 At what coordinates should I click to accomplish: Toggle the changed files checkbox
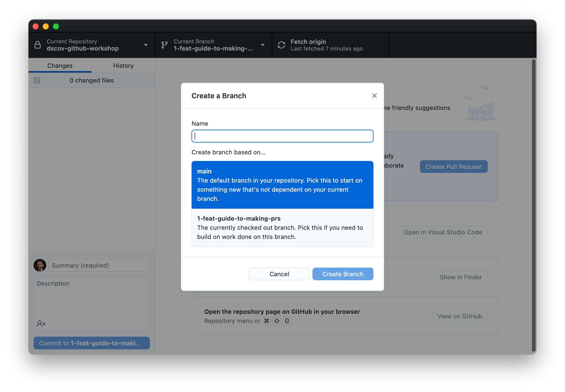[37, 80]
